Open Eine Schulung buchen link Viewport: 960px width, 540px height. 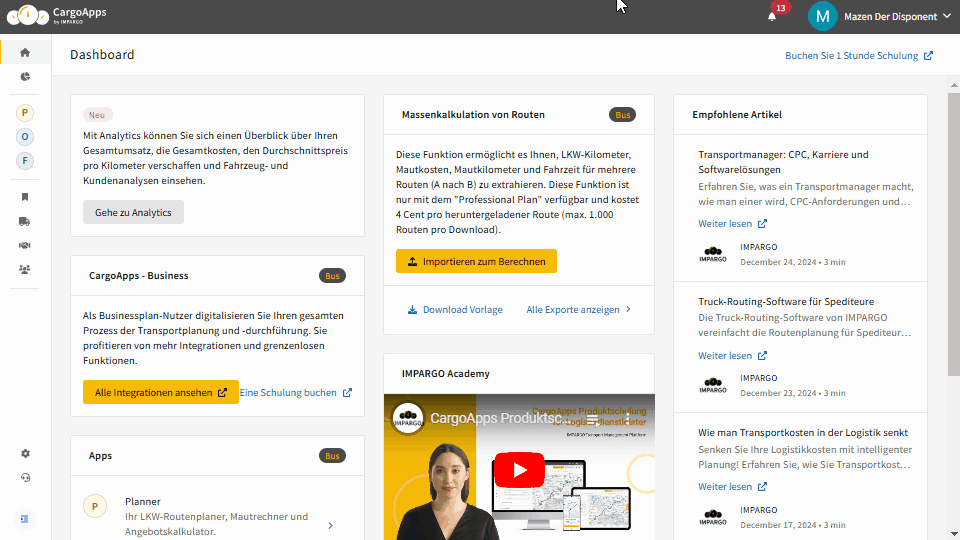[x=296, y=392]
